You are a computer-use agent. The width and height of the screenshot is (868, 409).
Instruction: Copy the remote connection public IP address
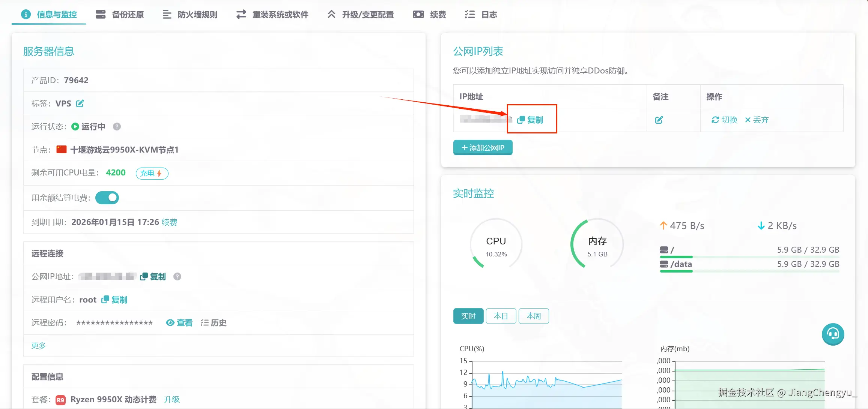(x=153, y=277)
